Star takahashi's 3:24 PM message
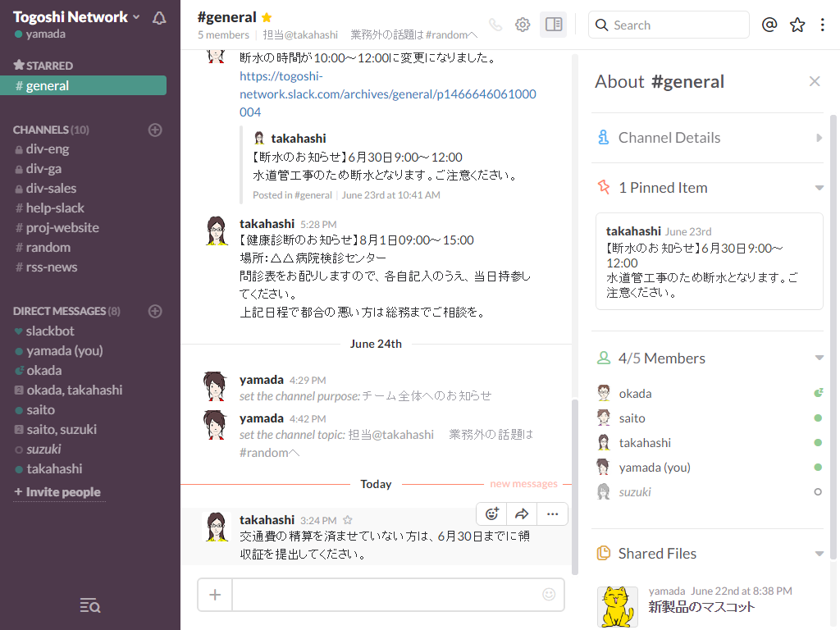Viewport: 840px width, 630px height. tap(348, 519)
